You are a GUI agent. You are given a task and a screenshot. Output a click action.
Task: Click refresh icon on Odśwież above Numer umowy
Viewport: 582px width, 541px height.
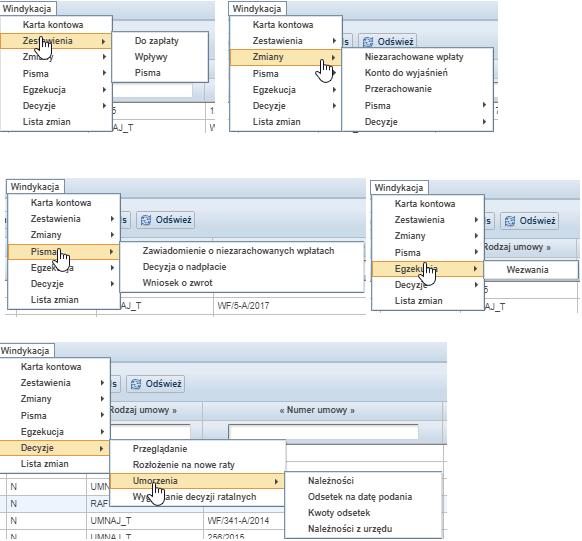pyautogui.click(x=136, y=384)
